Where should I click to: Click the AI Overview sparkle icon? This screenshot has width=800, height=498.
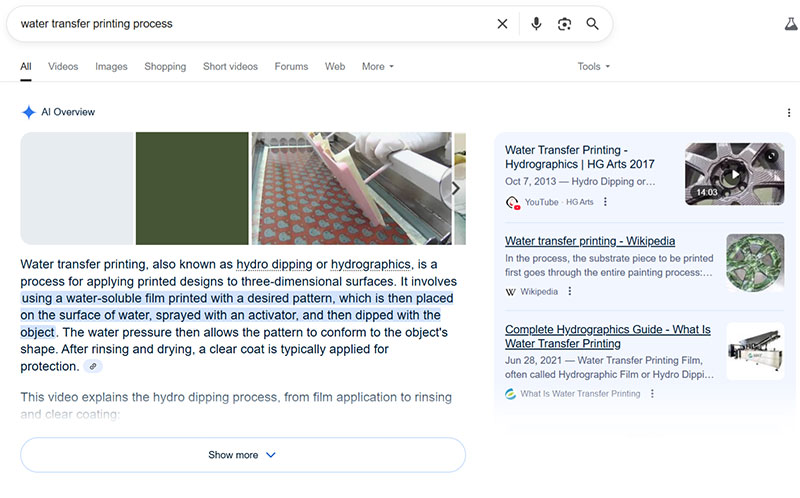coord(29,112)
